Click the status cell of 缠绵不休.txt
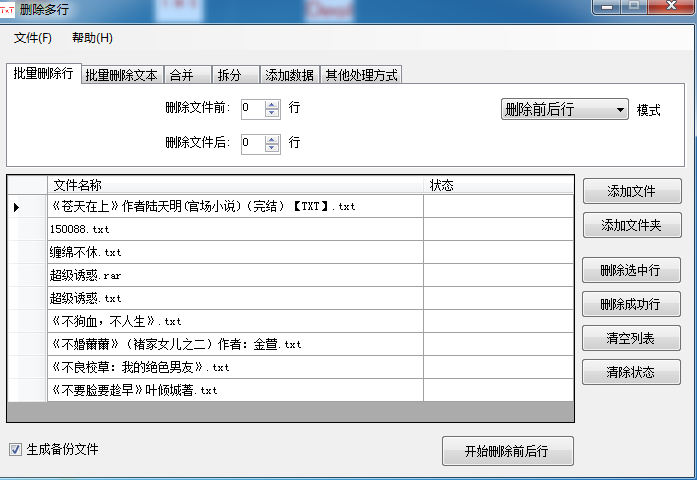697x480 pixels. 498,252
